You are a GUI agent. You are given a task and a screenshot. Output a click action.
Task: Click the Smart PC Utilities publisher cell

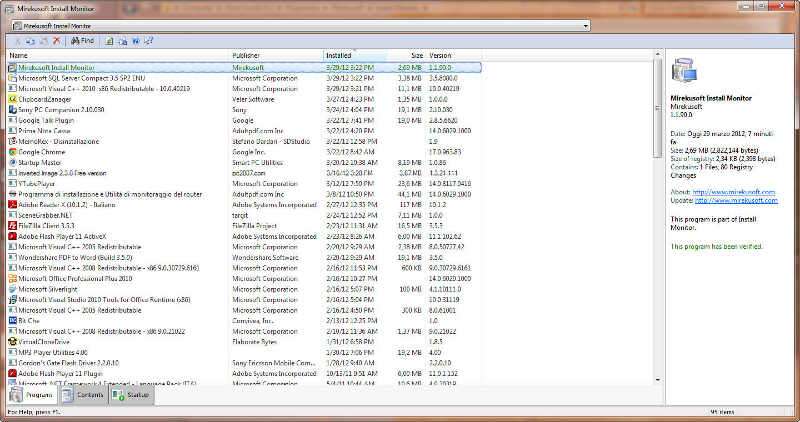(x=257, y=162)
